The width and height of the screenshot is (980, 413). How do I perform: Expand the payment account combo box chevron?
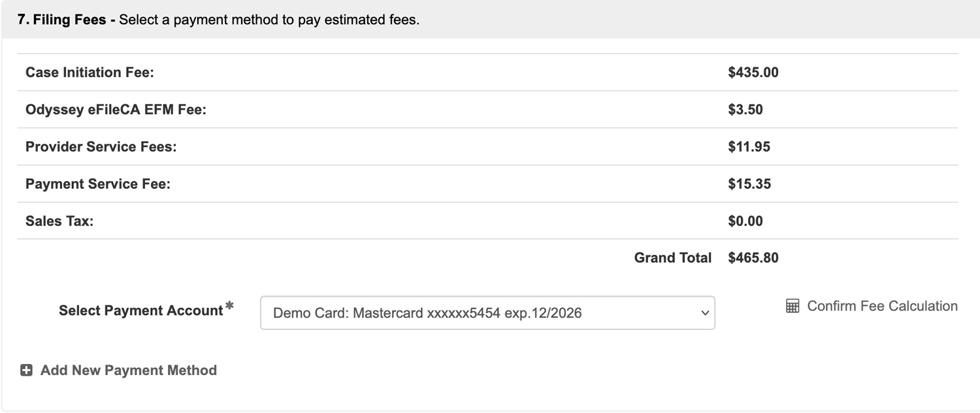(706, 313)
